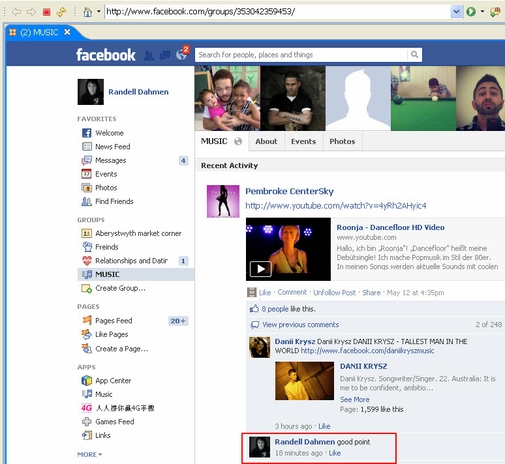Refresh the page with the reload icon
This screenshot has width=505, height=464.
click(61, 12)
